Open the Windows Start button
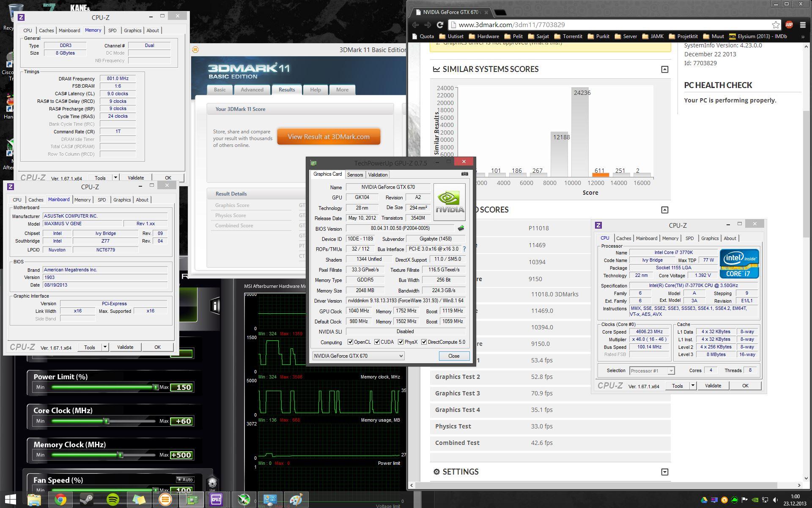Image resolution: width=812 pixels, height=508 pixels. click(x=11, y=500)
